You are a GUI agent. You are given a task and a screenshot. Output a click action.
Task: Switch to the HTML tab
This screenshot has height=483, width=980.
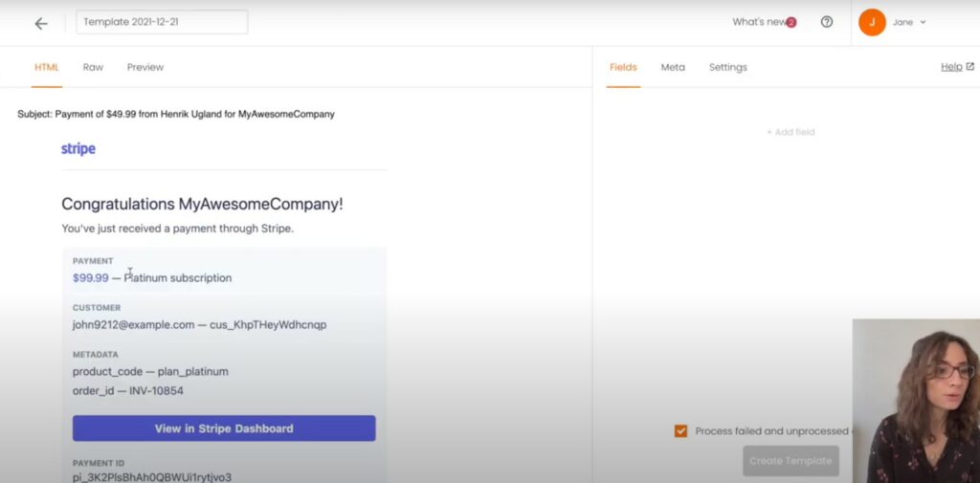(47, 67)
